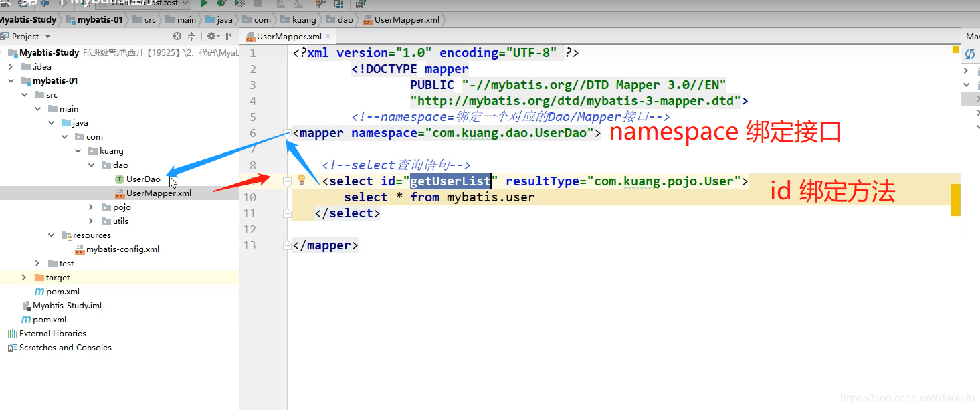The height and width of the screenshot is (410, 980).
Task: Click the highlighted getUserList id text
Action: (x=450, y=181)
